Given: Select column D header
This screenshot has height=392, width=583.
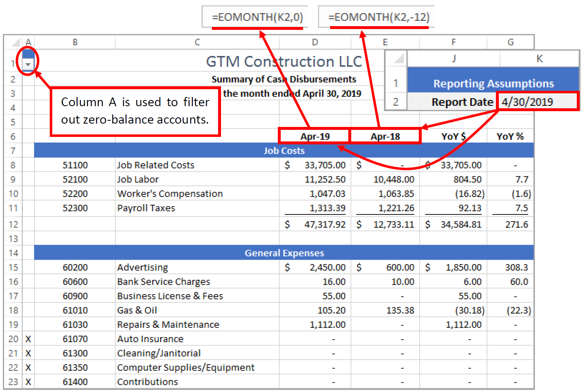Looking at the screenshot, I should [x=315, y=42].
